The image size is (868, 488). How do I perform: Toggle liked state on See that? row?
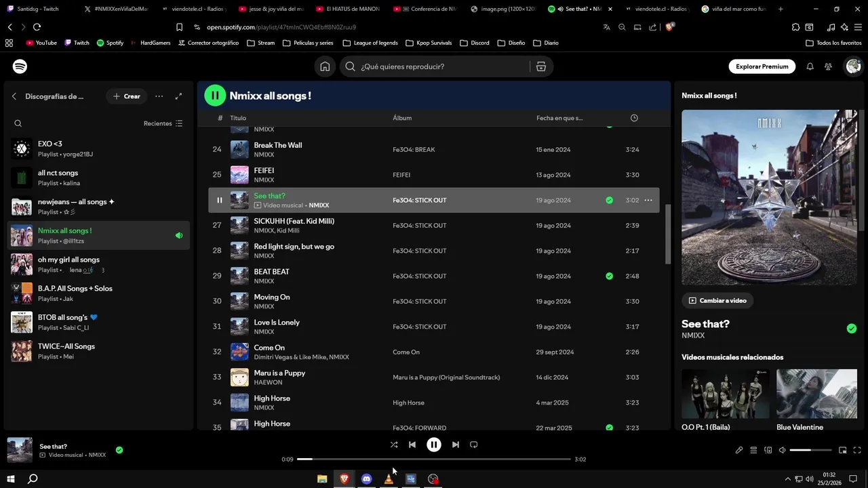pyautogui.click(x=609, y=200)
